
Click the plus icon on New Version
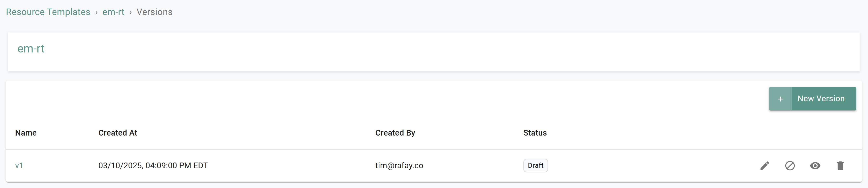[780, 99]
